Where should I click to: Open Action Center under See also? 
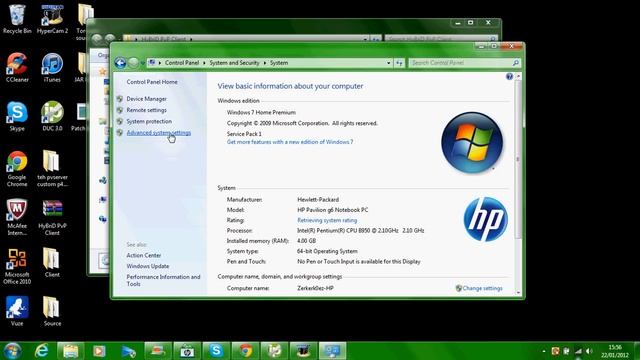point(144,256)
